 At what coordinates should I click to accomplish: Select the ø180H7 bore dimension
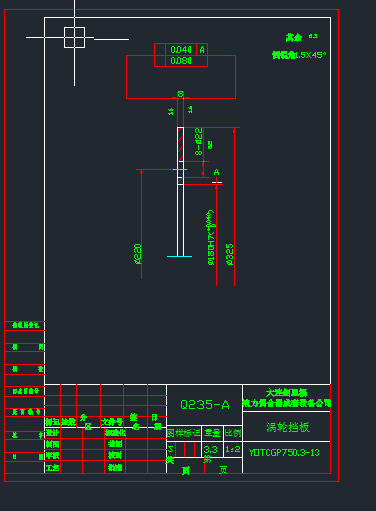tap(211, 238)
